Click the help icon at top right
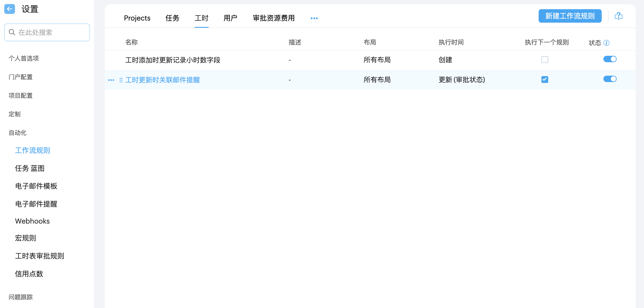Image resolution: width=644 pixels, height=308 pixels. 618,16
